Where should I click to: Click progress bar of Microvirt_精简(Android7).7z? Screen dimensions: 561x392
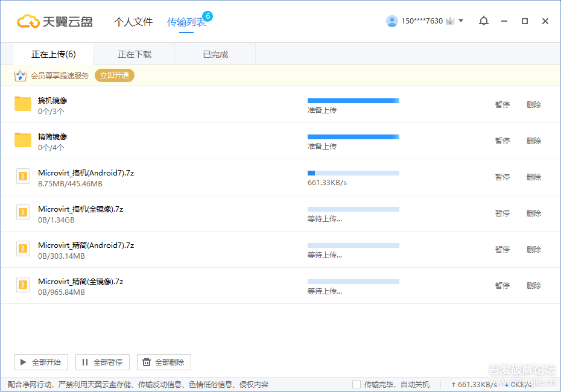click(353, 245)
